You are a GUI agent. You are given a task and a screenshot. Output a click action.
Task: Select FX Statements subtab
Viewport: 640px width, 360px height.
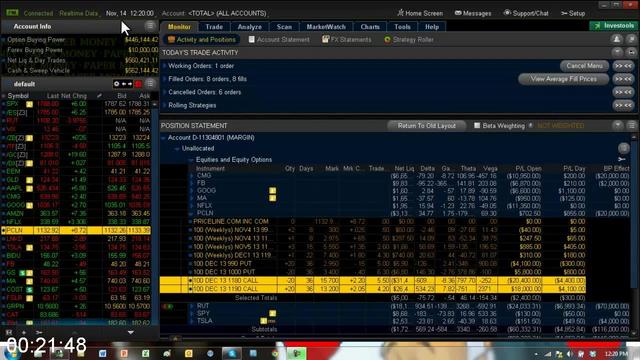tap(347, 40)
